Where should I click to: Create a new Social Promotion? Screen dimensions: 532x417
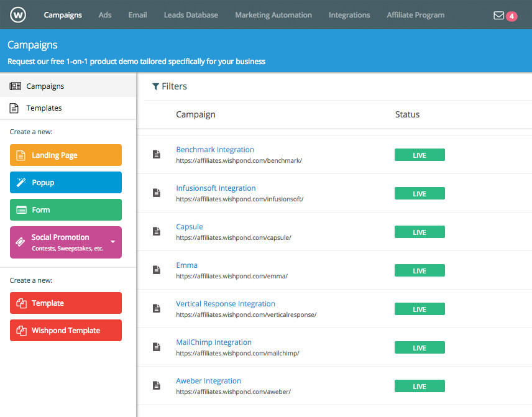66,242
